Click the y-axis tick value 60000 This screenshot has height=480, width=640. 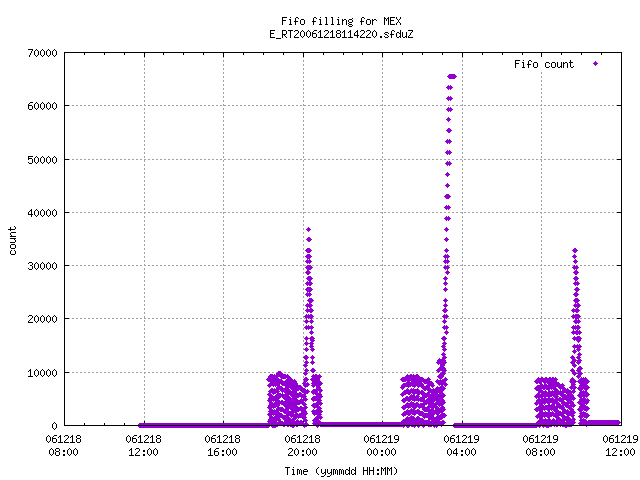42,106
